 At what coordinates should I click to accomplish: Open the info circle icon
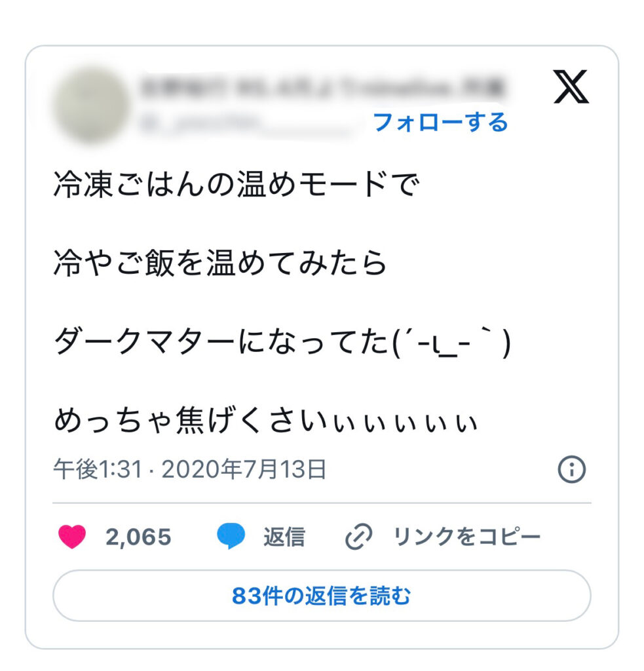pos(571,470)
